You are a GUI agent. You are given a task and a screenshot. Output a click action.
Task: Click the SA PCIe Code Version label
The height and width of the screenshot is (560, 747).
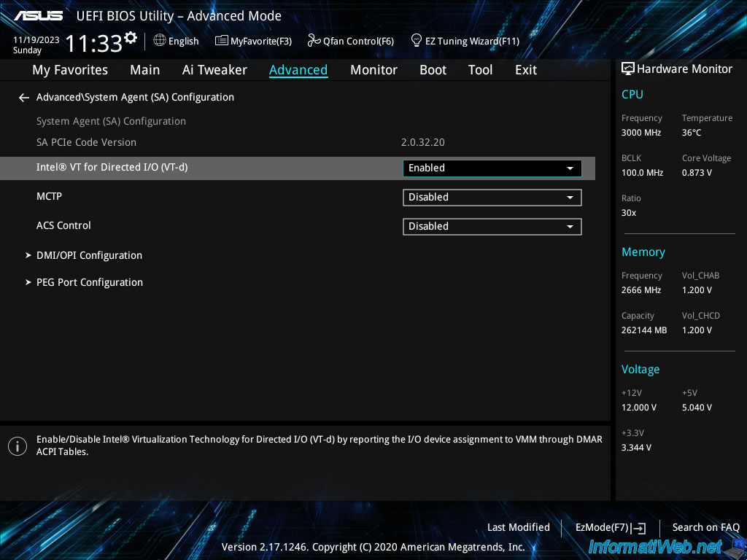[86, 142]
